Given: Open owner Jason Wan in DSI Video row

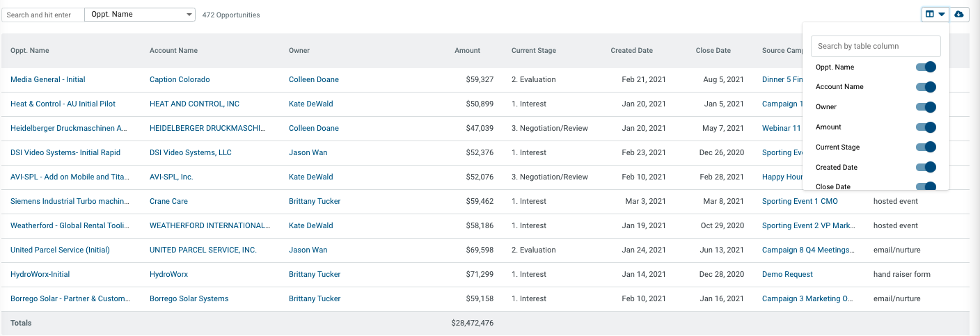Looking at the screenshot, I should click(x=308, y=152).
